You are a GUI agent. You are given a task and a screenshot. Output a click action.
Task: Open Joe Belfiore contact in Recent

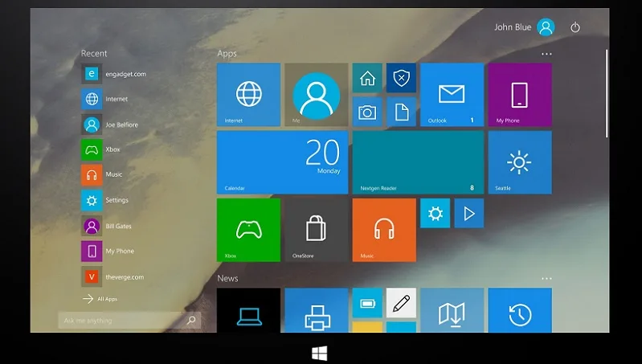(110, 125)
